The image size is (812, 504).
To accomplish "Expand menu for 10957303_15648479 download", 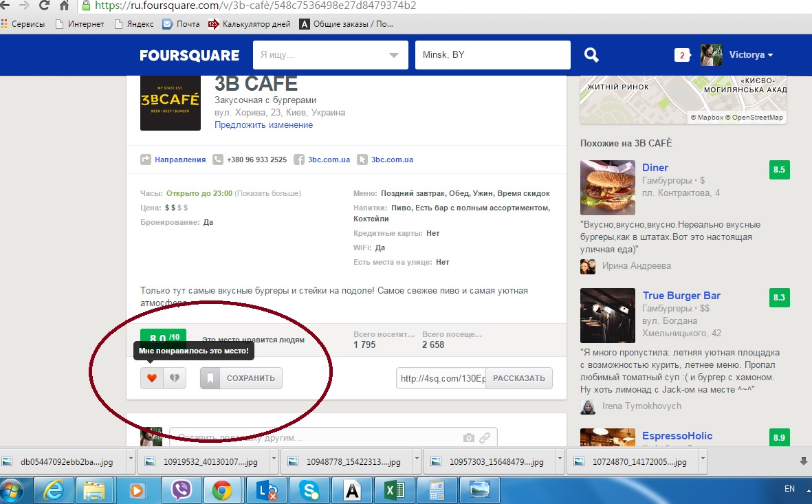I will pos(559,460).
